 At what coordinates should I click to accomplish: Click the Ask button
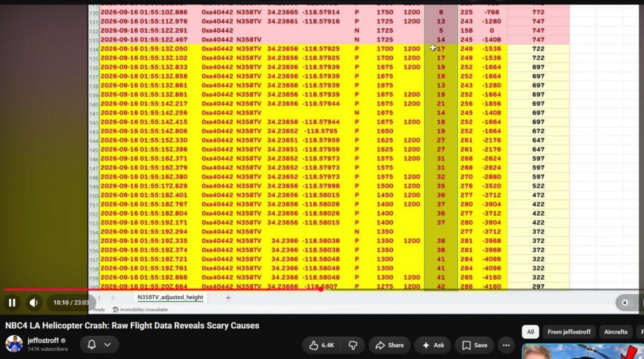[x=433, y=345]
